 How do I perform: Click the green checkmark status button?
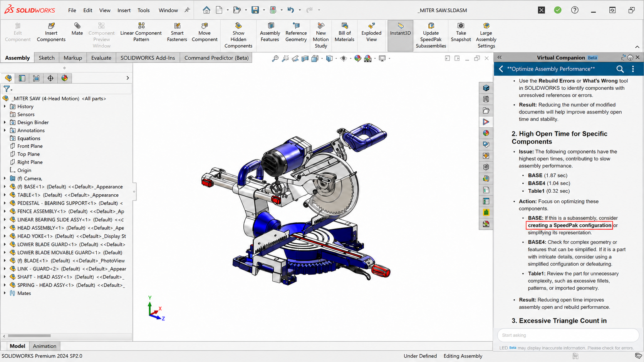[x=558, y=10]
